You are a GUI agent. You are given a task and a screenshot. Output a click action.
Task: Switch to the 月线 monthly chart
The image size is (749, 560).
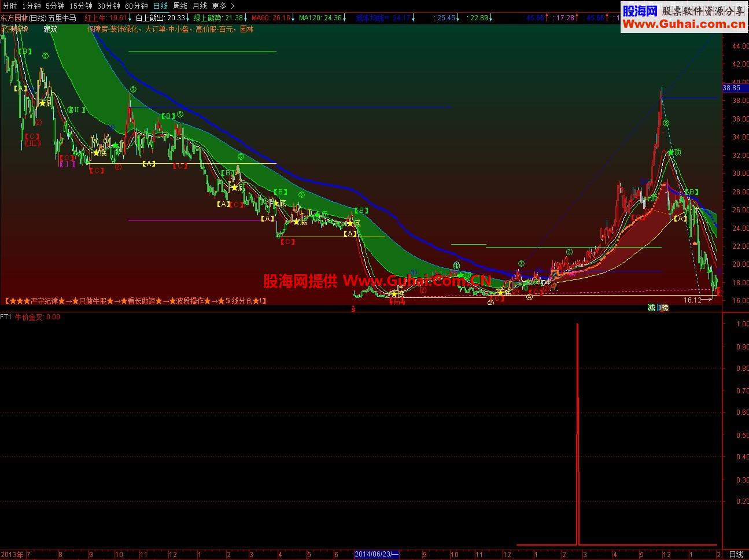[x=200, y=6]
